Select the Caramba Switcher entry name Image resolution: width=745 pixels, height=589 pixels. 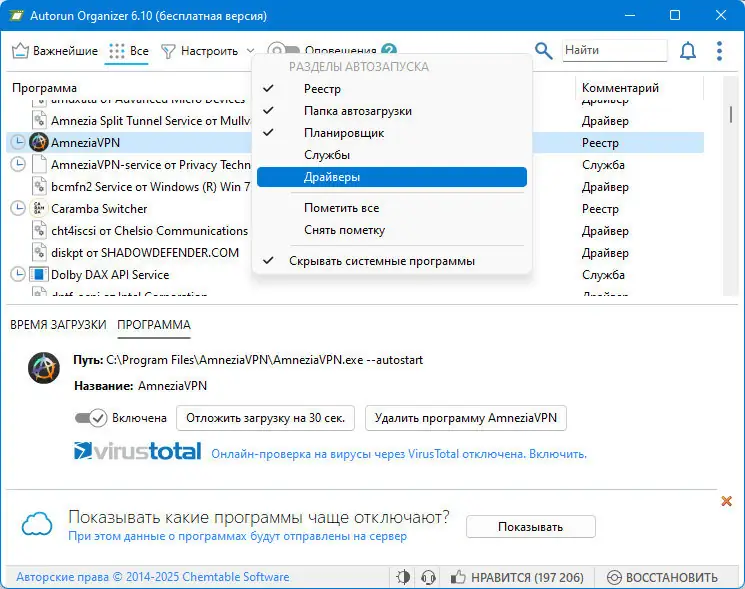[99, 209]
